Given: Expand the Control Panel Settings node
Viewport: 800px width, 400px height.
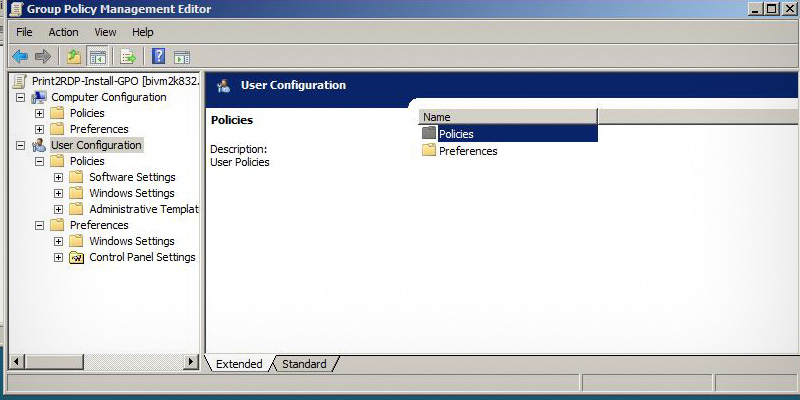Looking at the screenshot, I should pos(58,257).
